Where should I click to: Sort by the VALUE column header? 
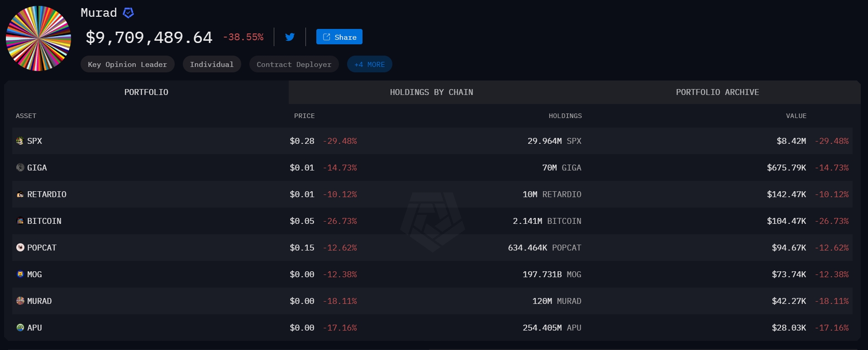[796, 116]
